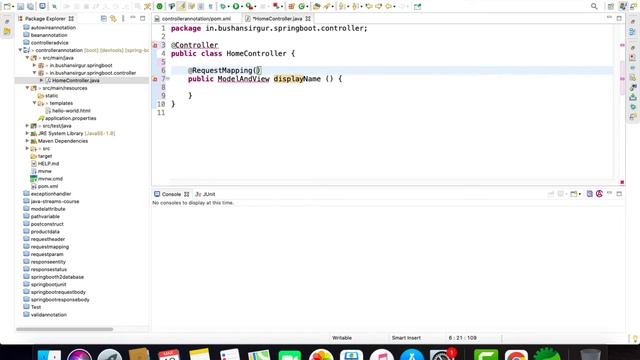Maximize the Console panel
The width and height of the screenshot is (640, 360).
point(619,194)
